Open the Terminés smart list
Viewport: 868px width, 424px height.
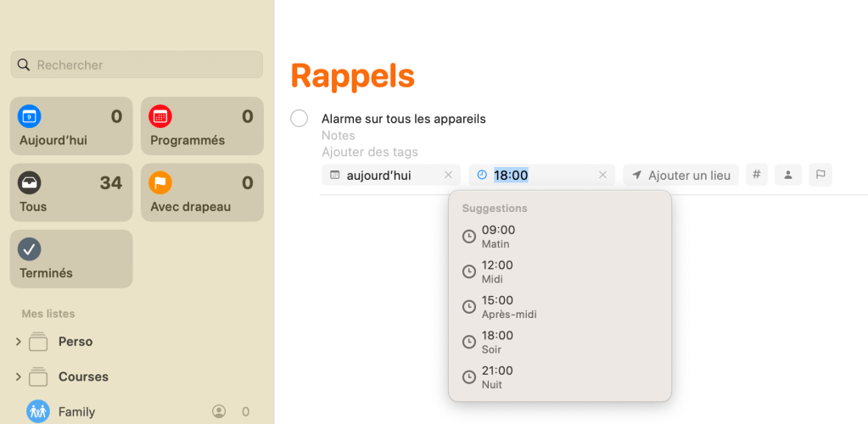tap(71, 259)
